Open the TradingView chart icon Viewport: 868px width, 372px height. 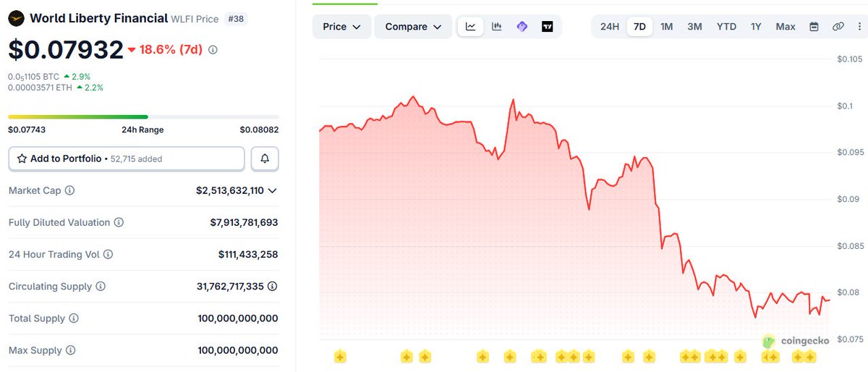tap(548, 27)
